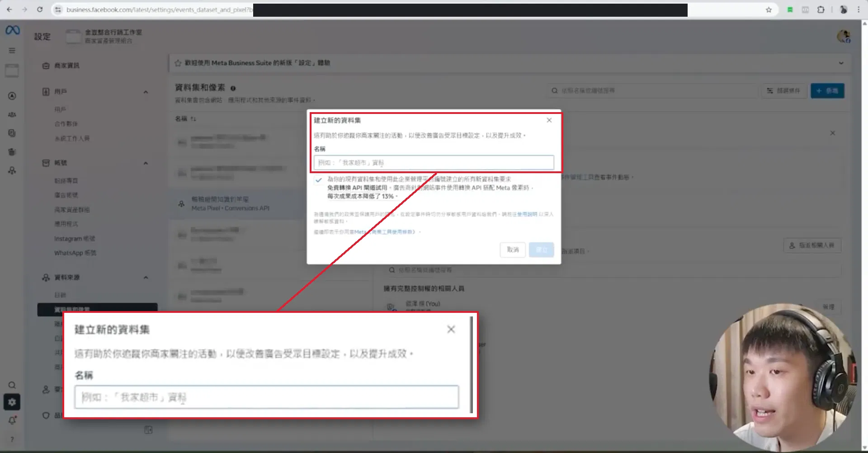Open the business portfolio selector 金豐整合行銷工作室
The width and height of the screenshot is (868, 453).
104,36
